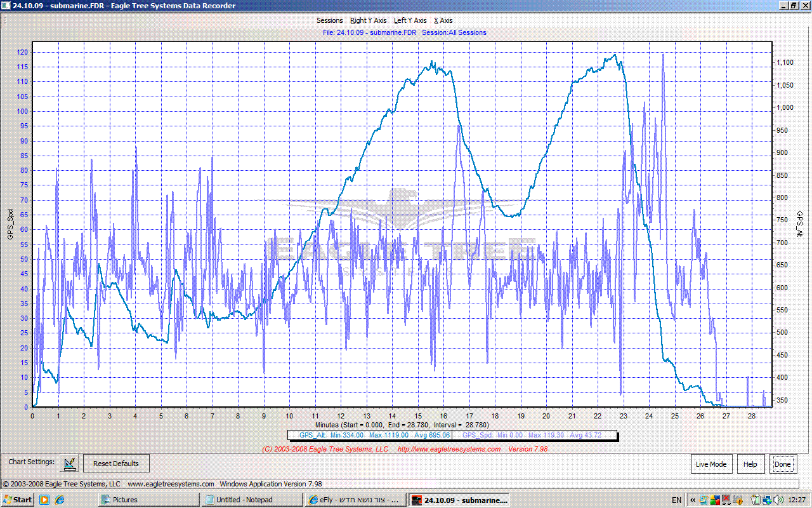This screenshot has width=812, height=508.
Task: Click the Reset Defaults button
Action: 116,464
